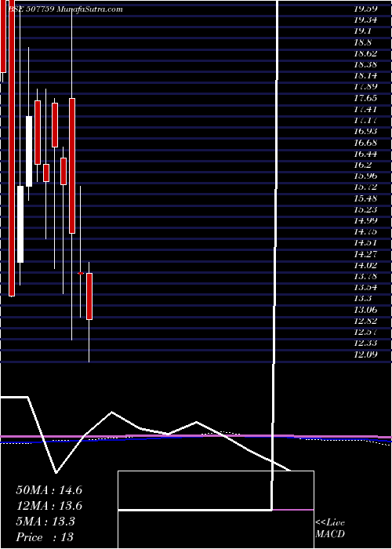
Task: Click the 19.59 price axis label
Action: [x=365, y=9]
